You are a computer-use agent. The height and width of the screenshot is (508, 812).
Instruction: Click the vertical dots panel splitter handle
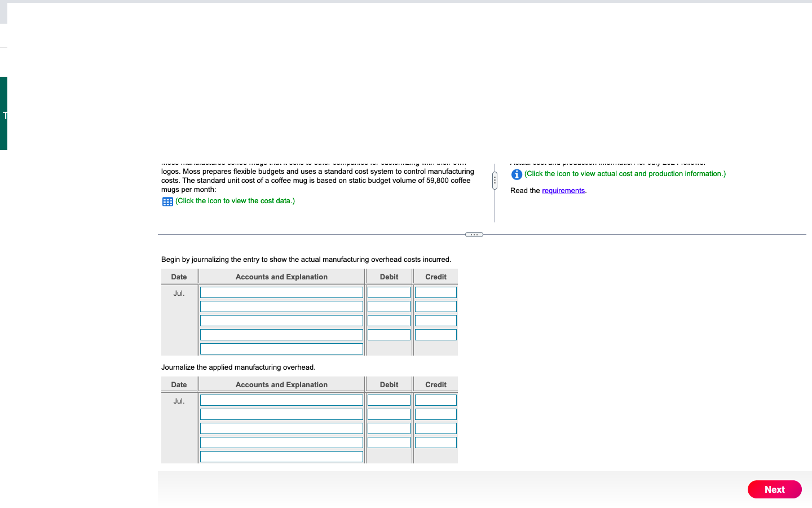[495, 179]
